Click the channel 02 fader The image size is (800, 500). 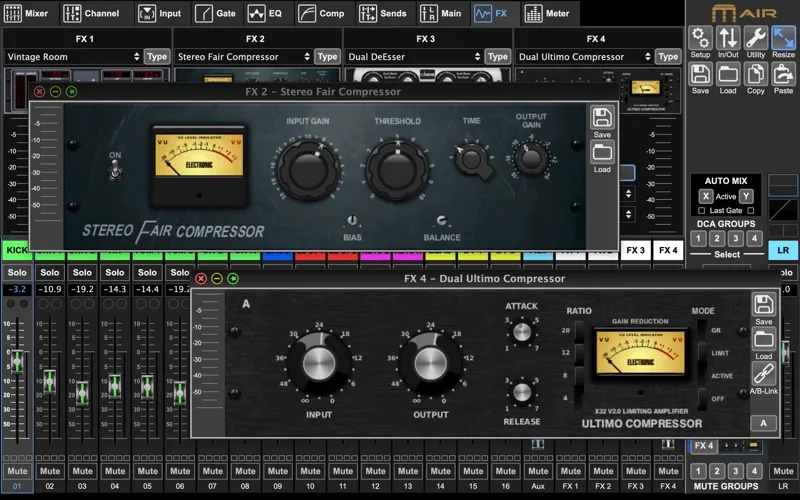coord(49,381)
